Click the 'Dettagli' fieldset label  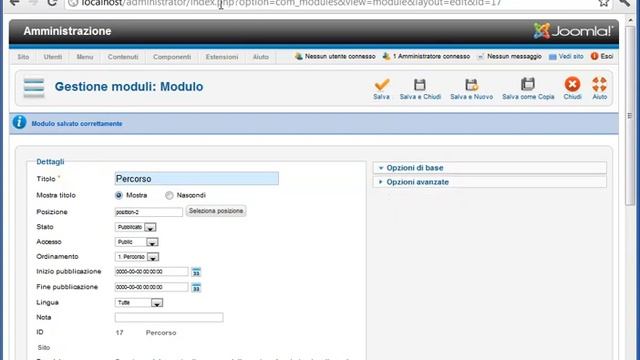50,162
